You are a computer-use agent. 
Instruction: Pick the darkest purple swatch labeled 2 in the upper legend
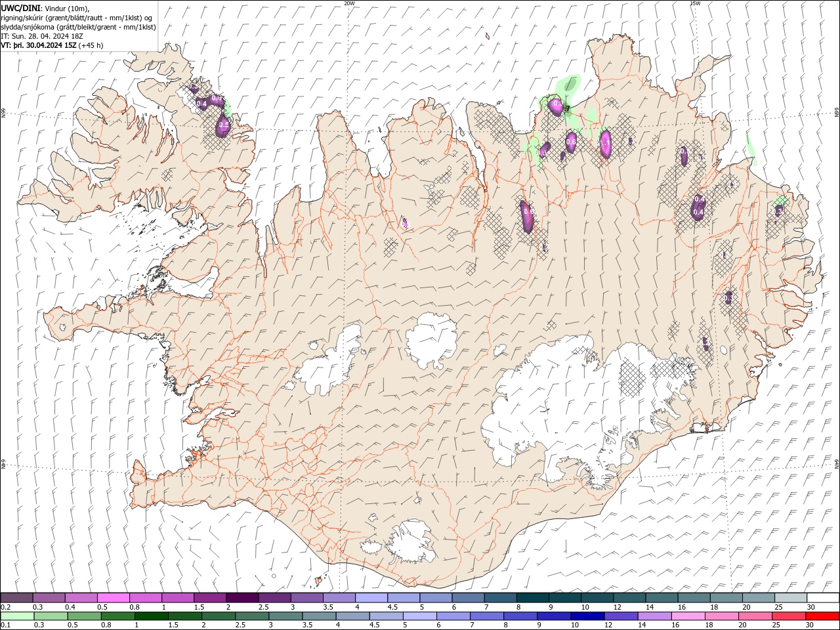[241, 598]
